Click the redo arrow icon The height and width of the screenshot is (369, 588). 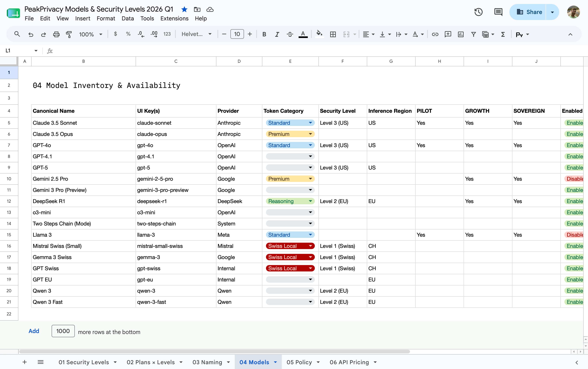click(43, 34)
